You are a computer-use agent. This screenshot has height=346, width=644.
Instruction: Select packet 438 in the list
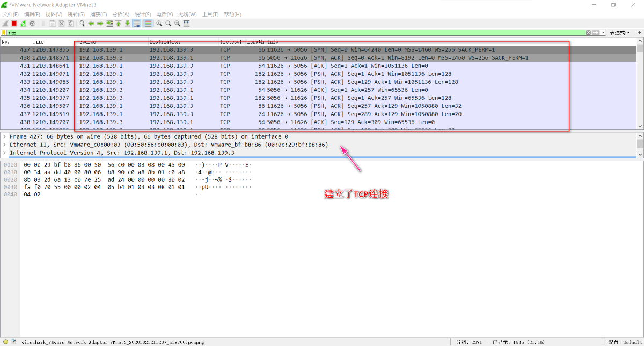click(318, 122)
